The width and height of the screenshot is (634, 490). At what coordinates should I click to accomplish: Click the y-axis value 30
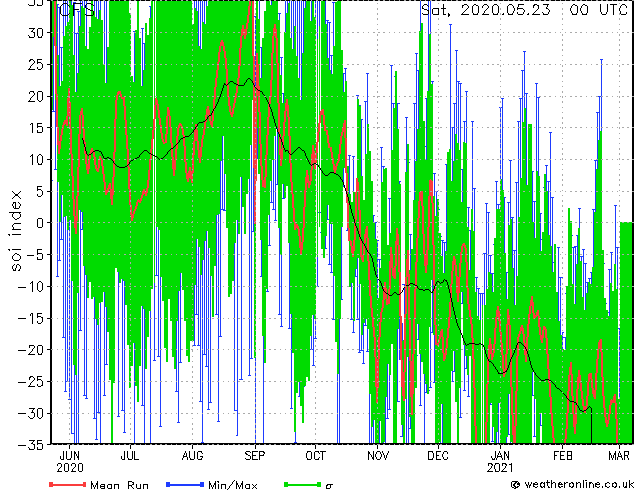point(35,33)
